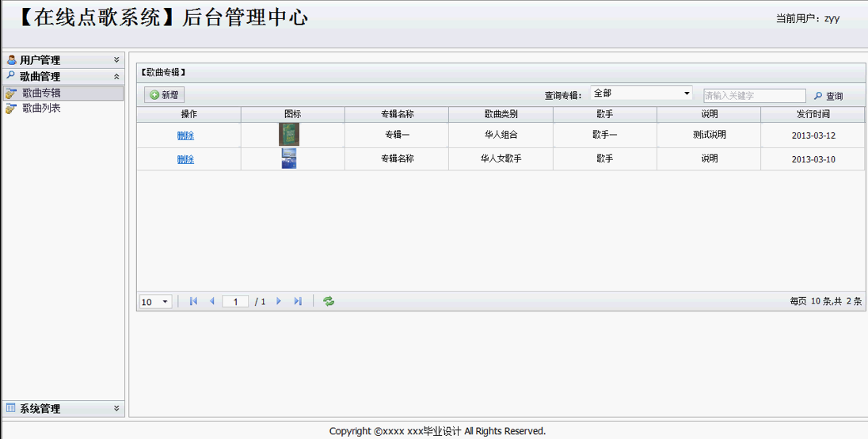Click the 歌手 column header
The height and width of the screenshot is (439, 868).
coord(604,115)
